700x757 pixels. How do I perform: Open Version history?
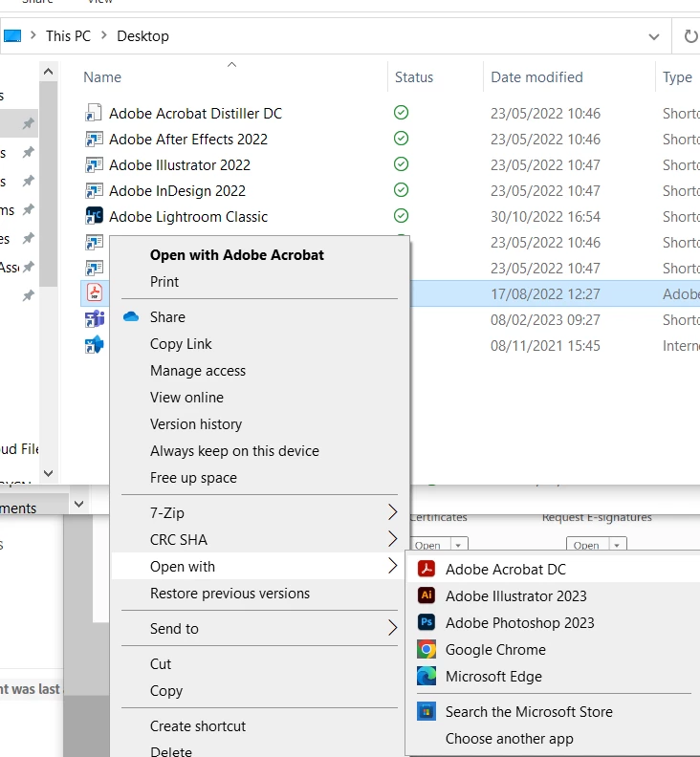coord(196,423)
